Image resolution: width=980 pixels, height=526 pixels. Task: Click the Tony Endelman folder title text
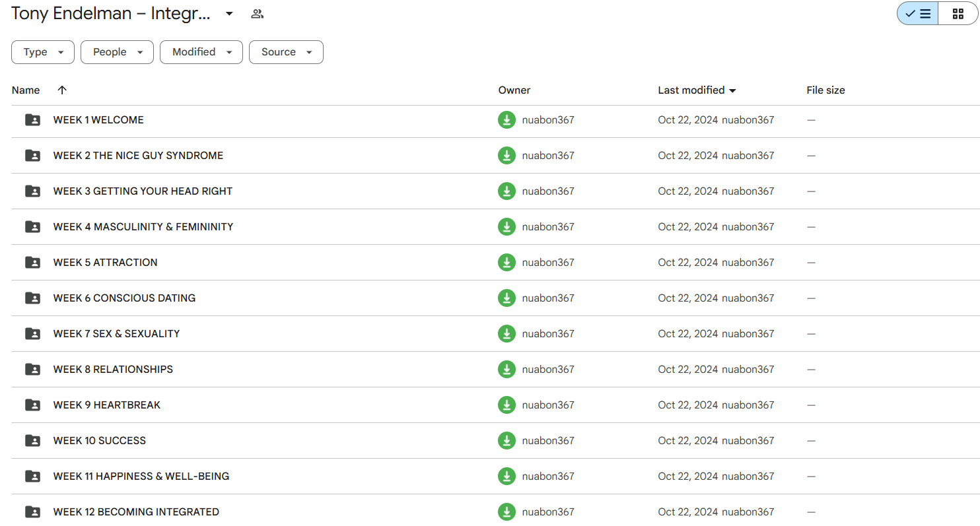pyautogui.click(x=111, y=14)
